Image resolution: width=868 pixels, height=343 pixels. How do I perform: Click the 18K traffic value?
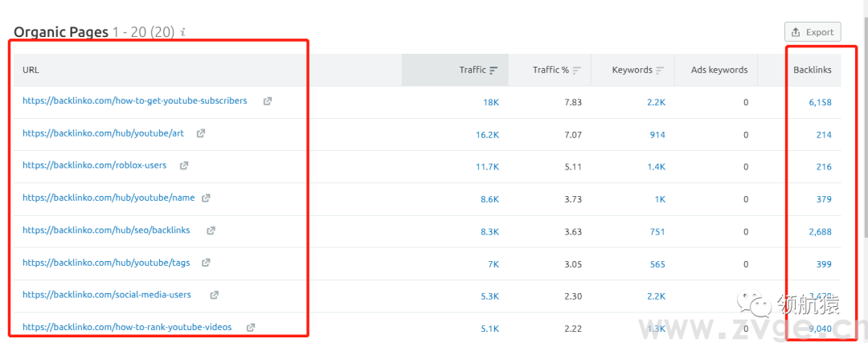click(490, 102)
